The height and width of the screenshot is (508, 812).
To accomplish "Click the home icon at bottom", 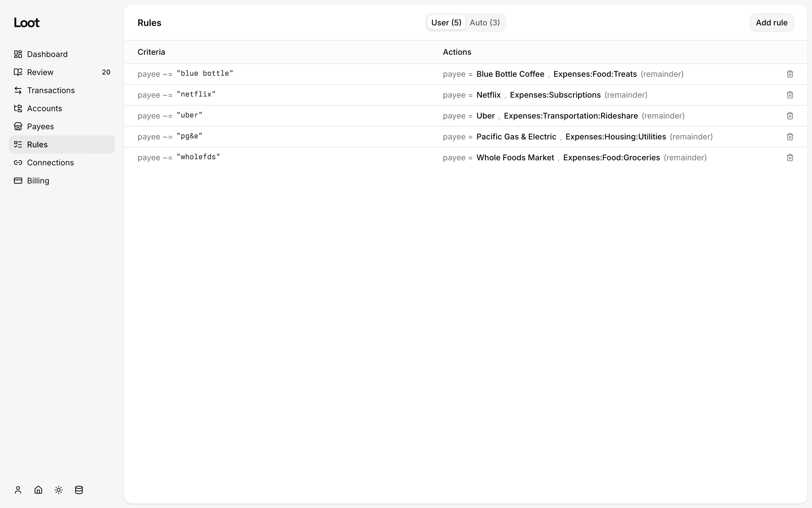I will (x=38, y=490).
